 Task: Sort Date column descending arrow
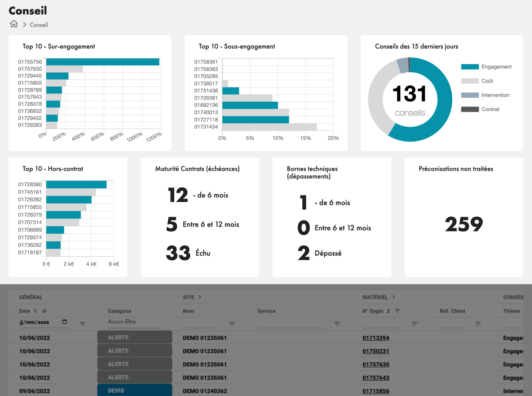44,311
